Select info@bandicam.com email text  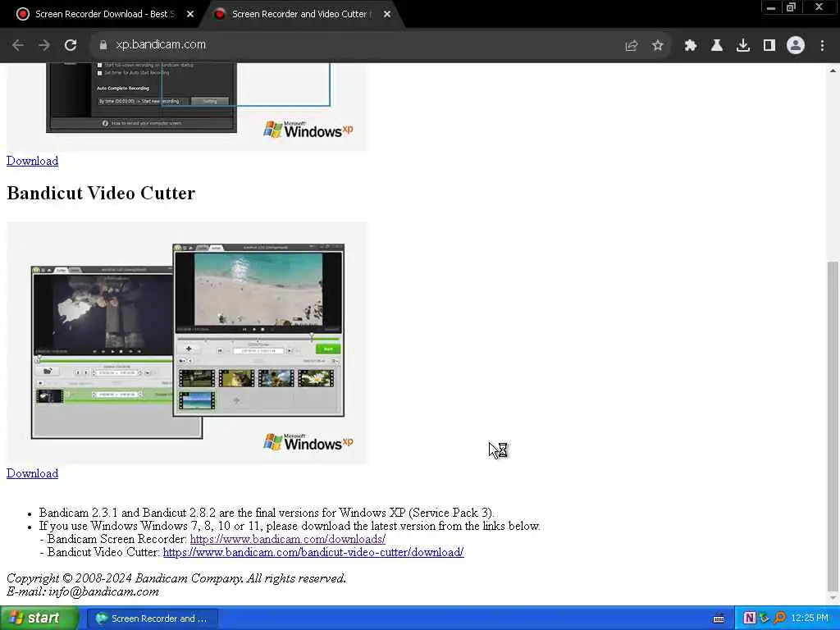point(104,591)
